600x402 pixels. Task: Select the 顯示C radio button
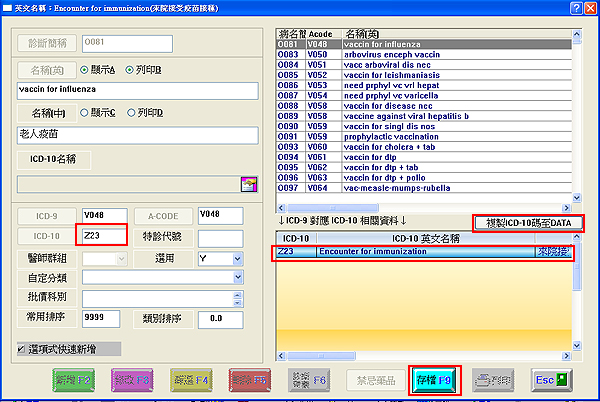(85, 112)
